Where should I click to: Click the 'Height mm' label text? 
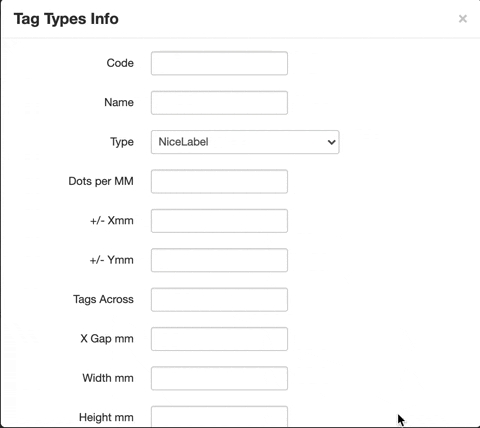106,417
